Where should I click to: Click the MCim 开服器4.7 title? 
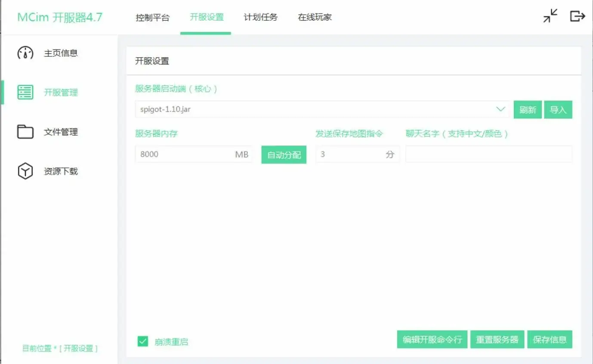coord(60,17)
